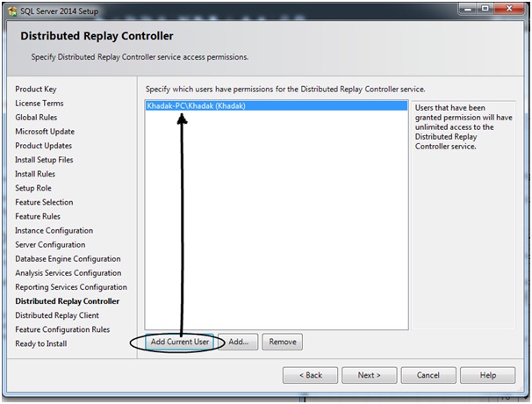Viewport: 532px width, 404px height.
Task: Select Server Configuration step
Action: point(50,245)
